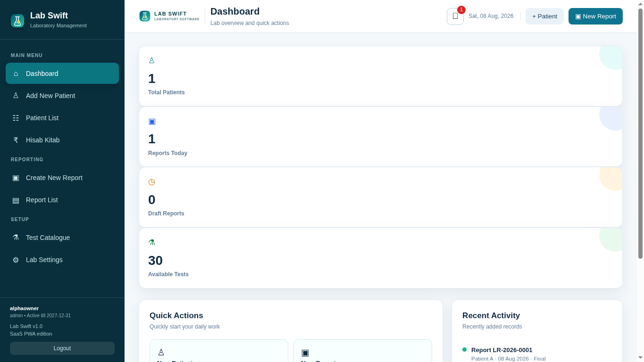Screen dimensions: 644x362
Task: Click the Lab Swift v1.0 version text
Action: point(26,326)
